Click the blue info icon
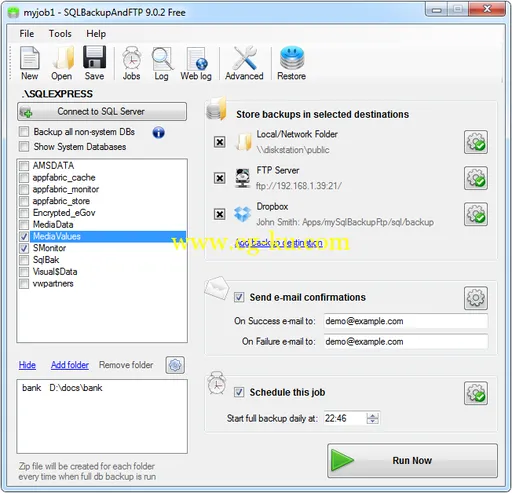This screenshot has height=493, width=512. tap(159, 133)
